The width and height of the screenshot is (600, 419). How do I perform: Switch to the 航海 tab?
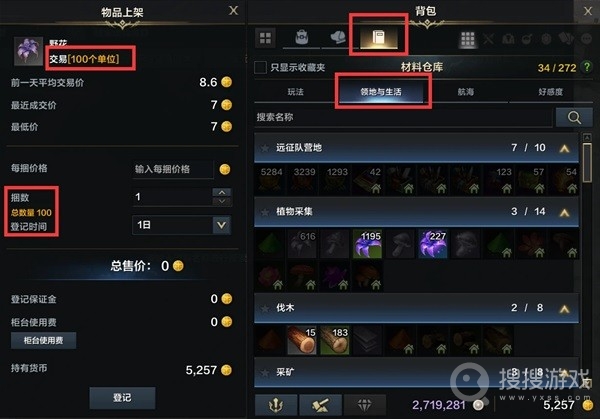coord(465,92)
